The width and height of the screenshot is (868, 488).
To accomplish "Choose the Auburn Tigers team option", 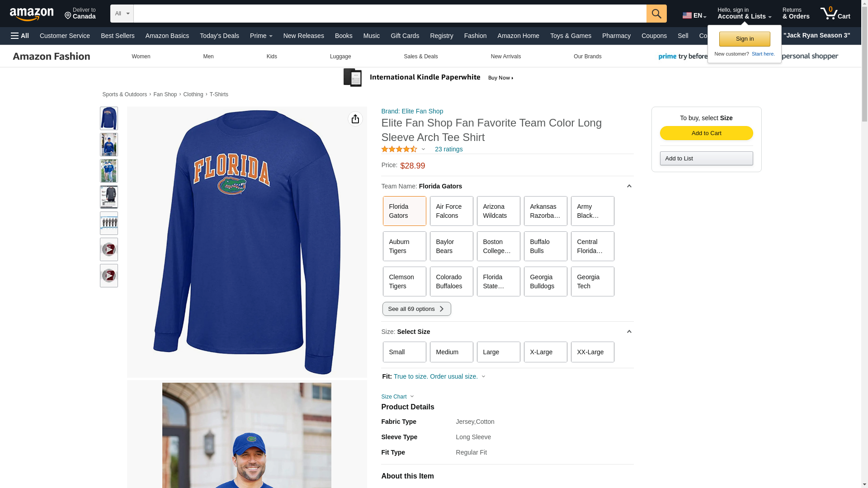I will coord(404,246).
